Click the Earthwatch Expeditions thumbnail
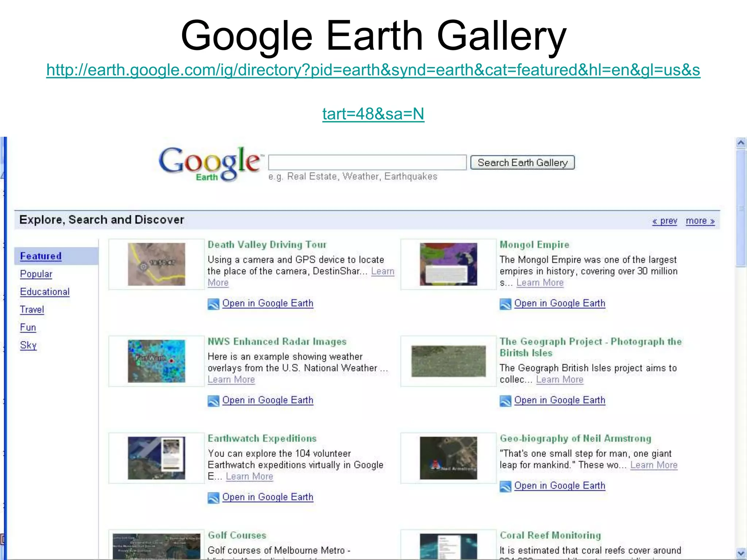Viewport: 747px width, 560px height. pyautogui.click(x=156, y=458)
